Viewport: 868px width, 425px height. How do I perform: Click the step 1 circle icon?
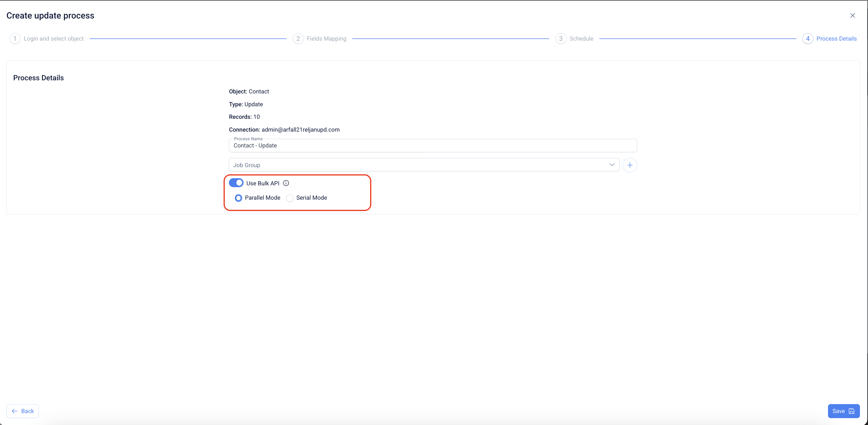pos(15,39)
